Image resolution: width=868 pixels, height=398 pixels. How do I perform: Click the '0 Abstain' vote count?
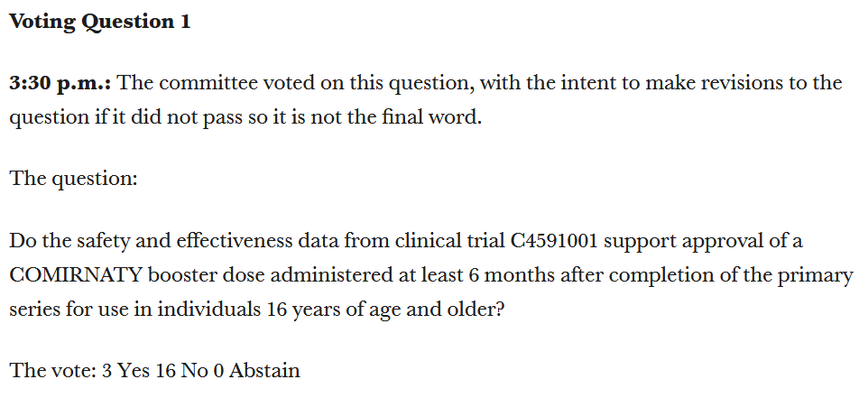256,369
